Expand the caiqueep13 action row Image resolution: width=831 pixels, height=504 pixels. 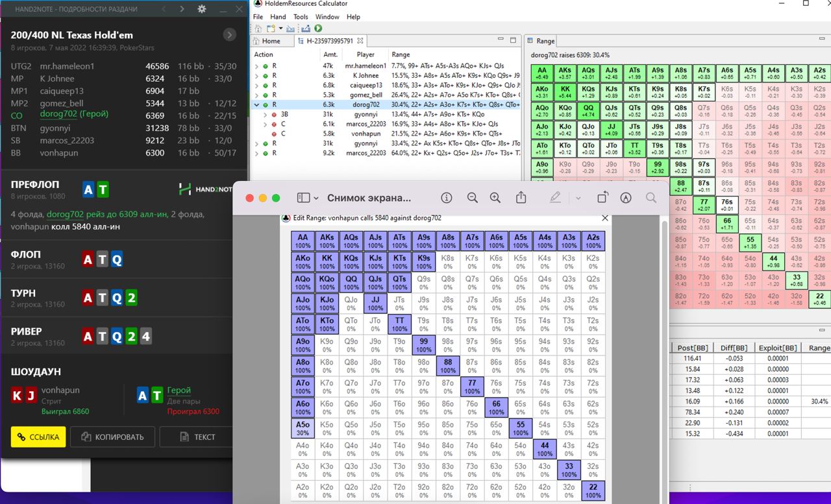click(256, 85)
